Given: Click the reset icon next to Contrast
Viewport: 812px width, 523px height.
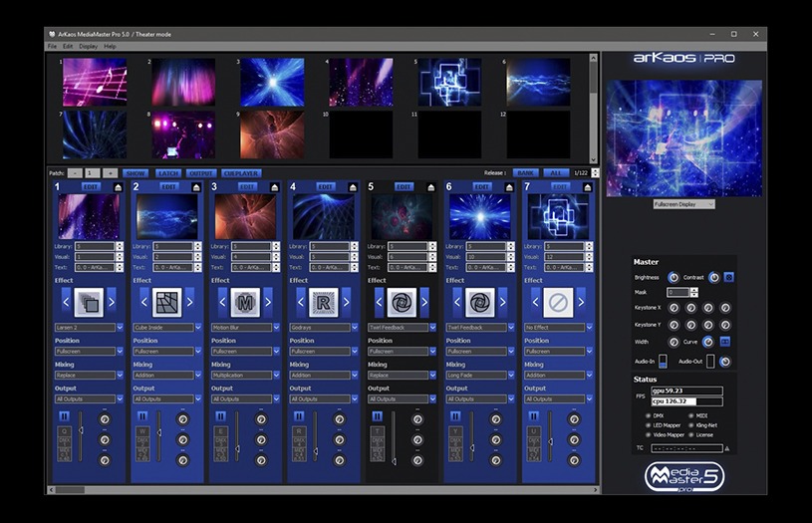Looking at the screenshot, I should (x=729, y=278).
